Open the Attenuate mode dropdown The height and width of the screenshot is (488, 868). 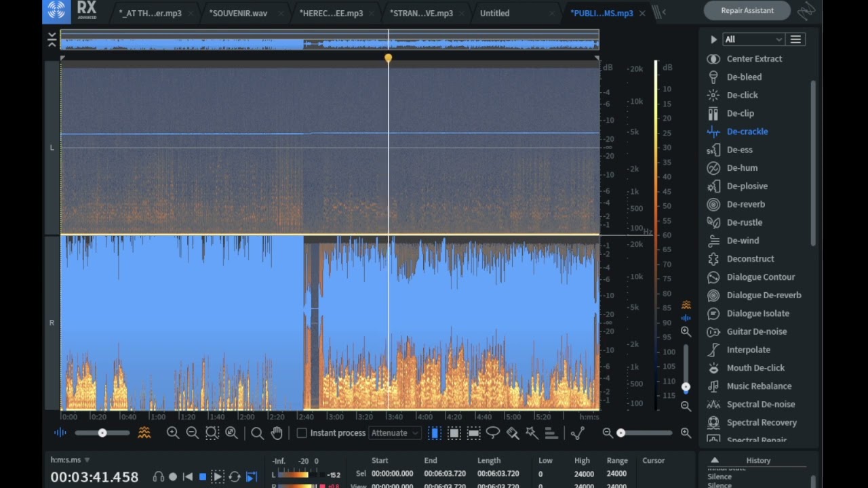coord(395,433)
